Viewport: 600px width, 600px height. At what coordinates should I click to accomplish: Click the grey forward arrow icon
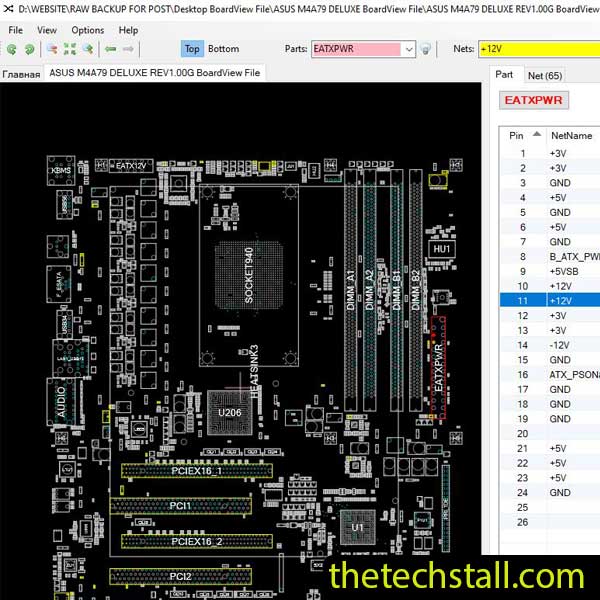click(128, 49)
